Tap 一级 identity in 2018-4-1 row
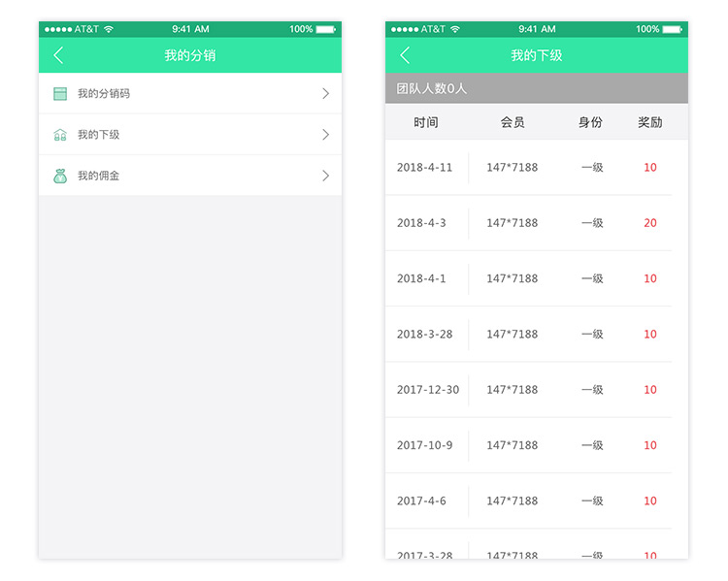728x581 pixels. pos(592,279)
